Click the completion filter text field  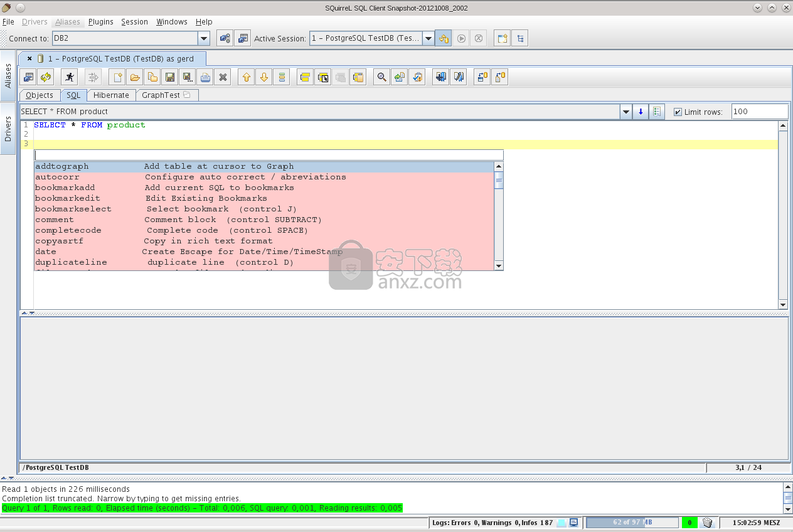click(269, 156)
